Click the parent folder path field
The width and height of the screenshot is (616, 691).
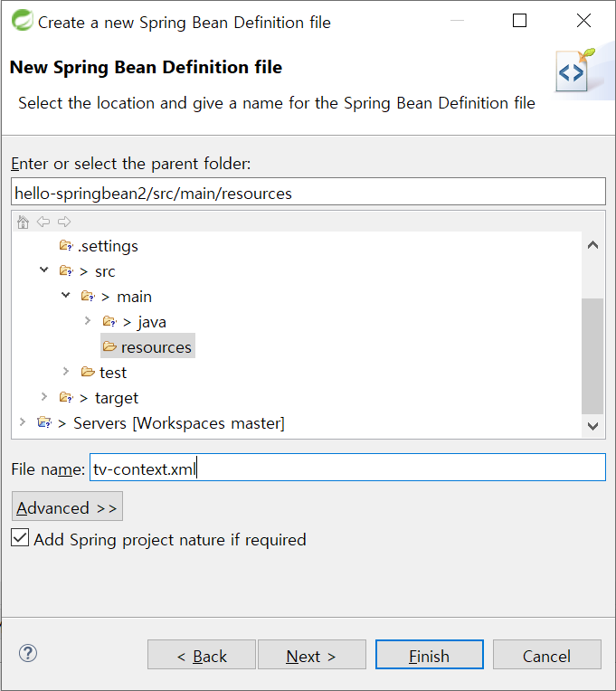coord(308,192)
